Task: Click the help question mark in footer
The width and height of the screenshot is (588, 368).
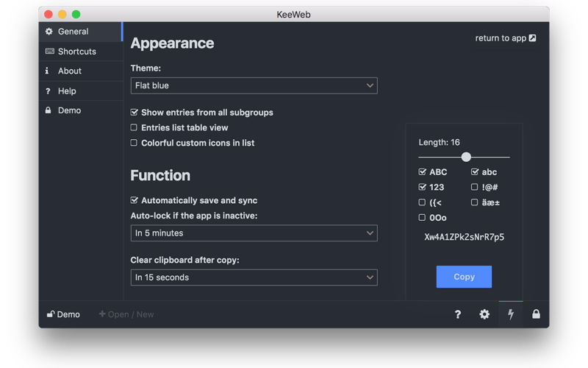Action: tap(457, 314)
